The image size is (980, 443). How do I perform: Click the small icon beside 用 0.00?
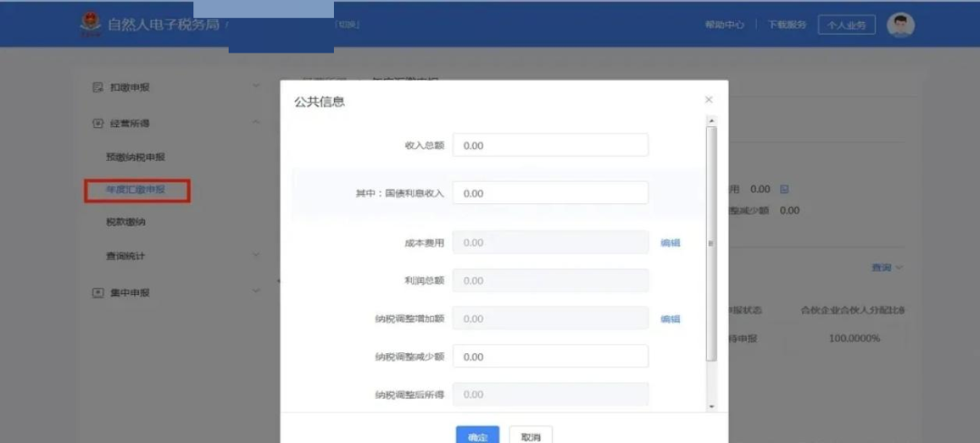(785, 189)
